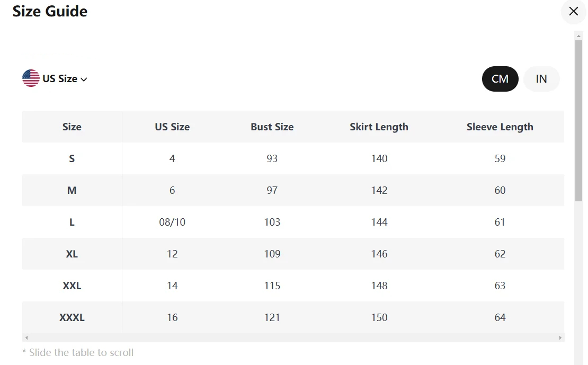The height and width of the screenshot is (365, 588).
Task: Select the US Size column header
Action: click(x=172, y=127)
